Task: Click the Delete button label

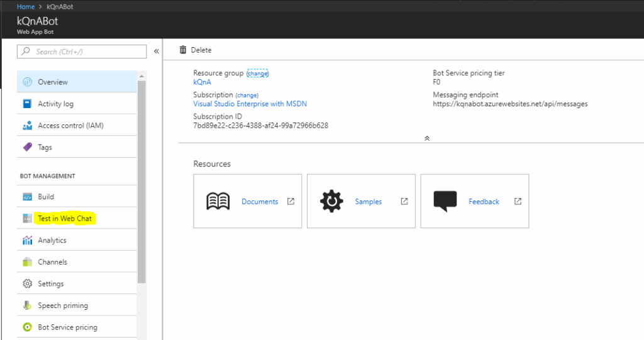Action: [x=201, y=50]
